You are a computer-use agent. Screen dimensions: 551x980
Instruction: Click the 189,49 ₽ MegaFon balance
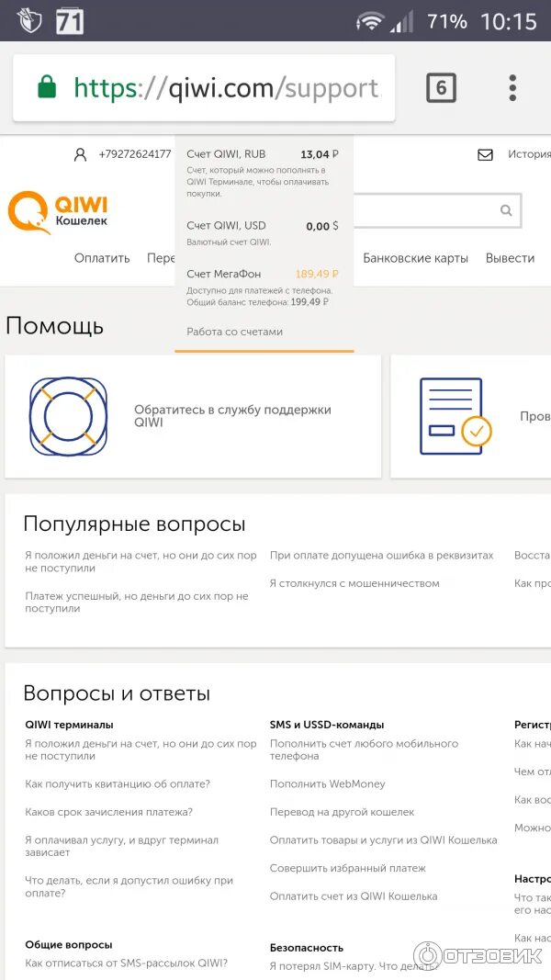(x=317, y=274)
